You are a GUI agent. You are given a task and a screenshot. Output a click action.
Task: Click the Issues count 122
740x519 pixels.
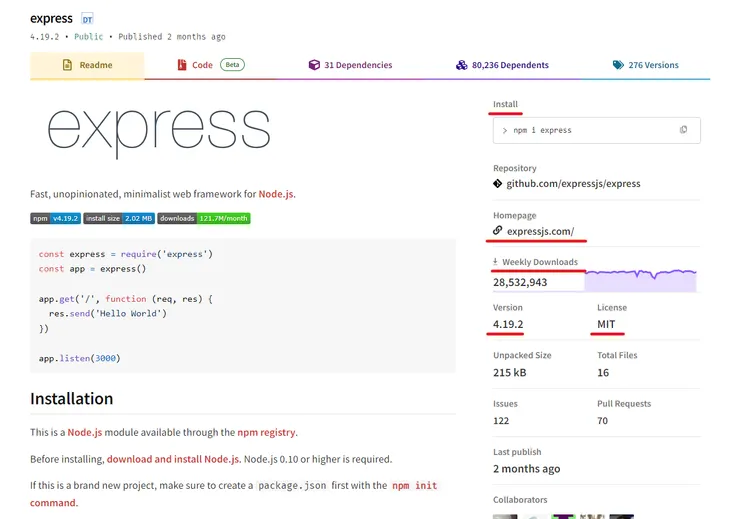(x=501, y=420)
